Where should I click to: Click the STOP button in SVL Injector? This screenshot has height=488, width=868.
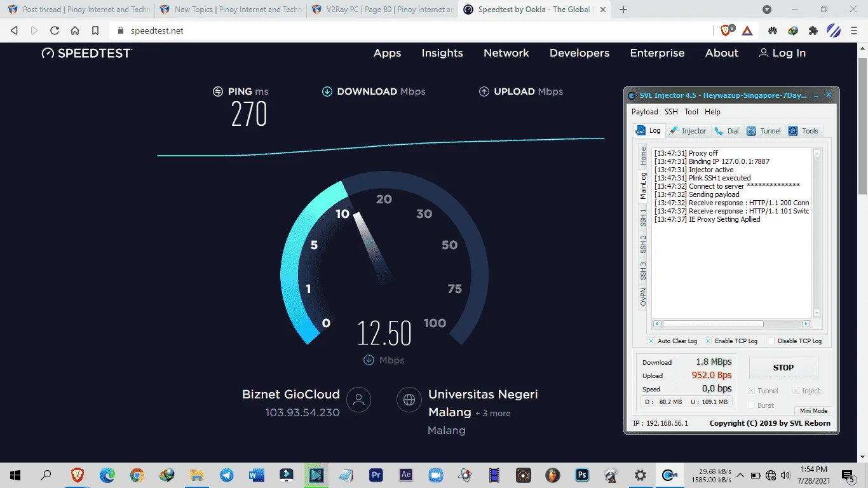783,367
